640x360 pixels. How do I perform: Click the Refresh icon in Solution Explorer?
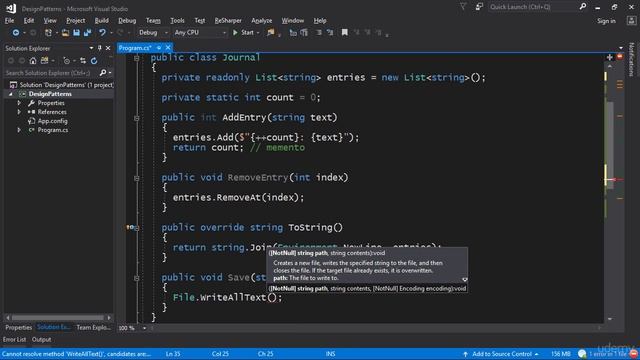pyautogui.click(x=94, y=61)
